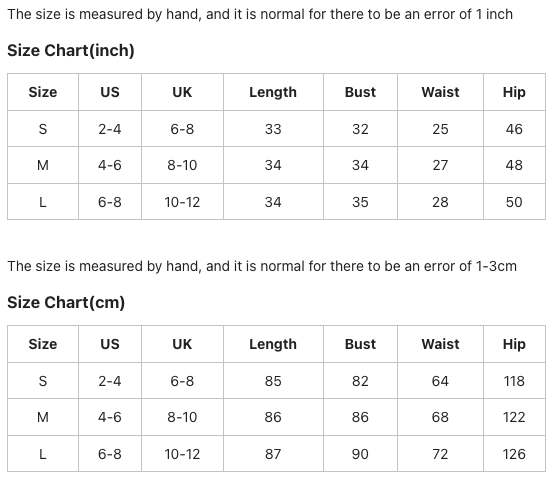553x481 pixels.
Task: Click size S row in inch chart
Action: (x=276, y=129)
